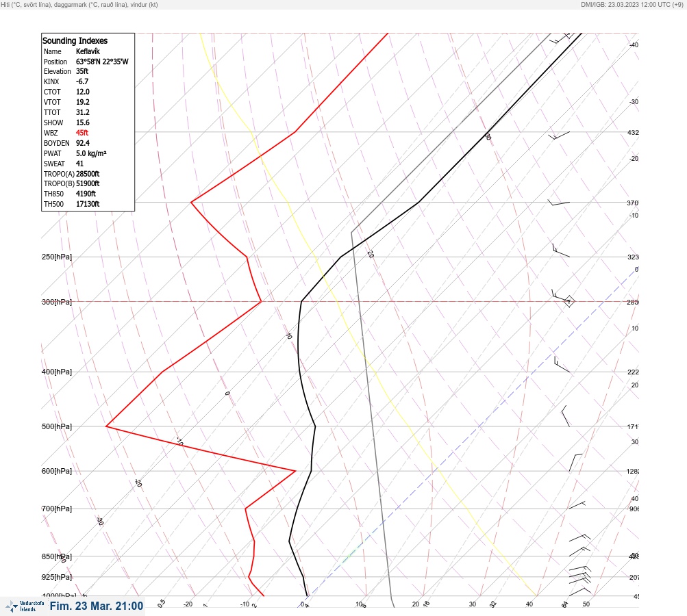Click the '400[hPa]' pressure label

57,372
